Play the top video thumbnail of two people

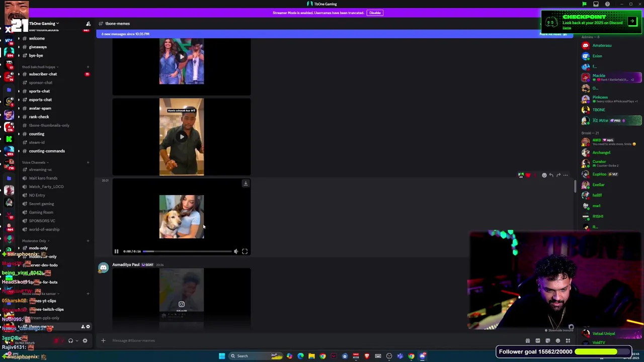(182, 57)
